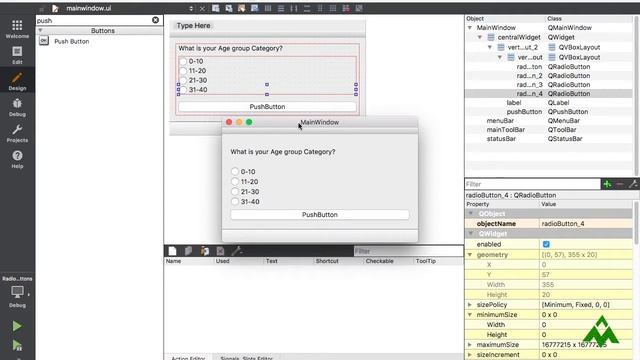Select 11-20 radio button in MainWindow preview
The image size is (640, 360).
click(235, 182)
